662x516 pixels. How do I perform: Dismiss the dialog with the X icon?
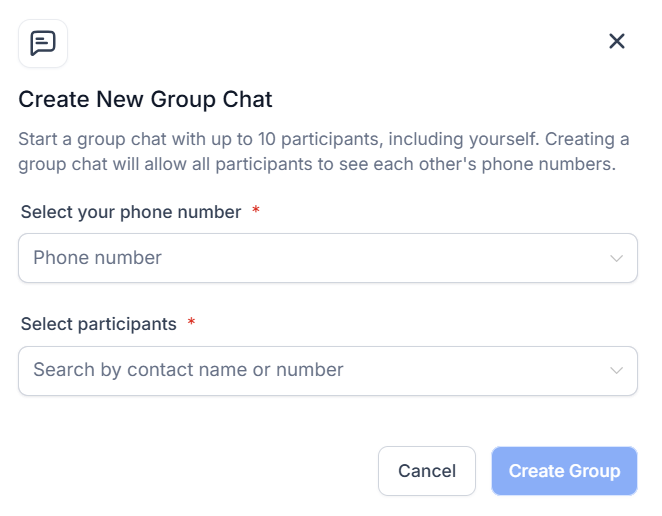click(617, 41)
